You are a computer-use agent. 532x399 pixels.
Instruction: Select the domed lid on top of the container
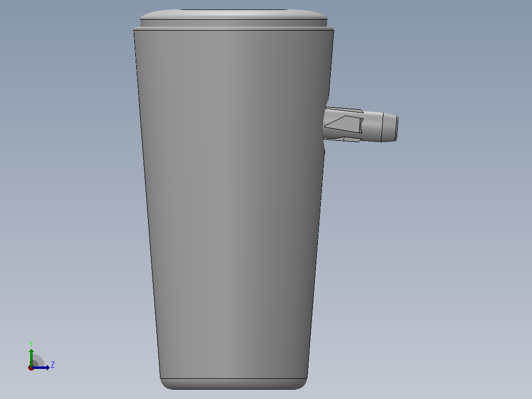(x=234, y=14)
